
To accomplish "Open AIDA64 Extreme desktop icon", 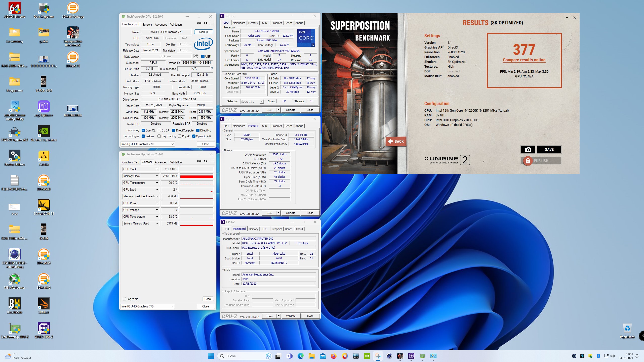I will [x=15, y=10].
